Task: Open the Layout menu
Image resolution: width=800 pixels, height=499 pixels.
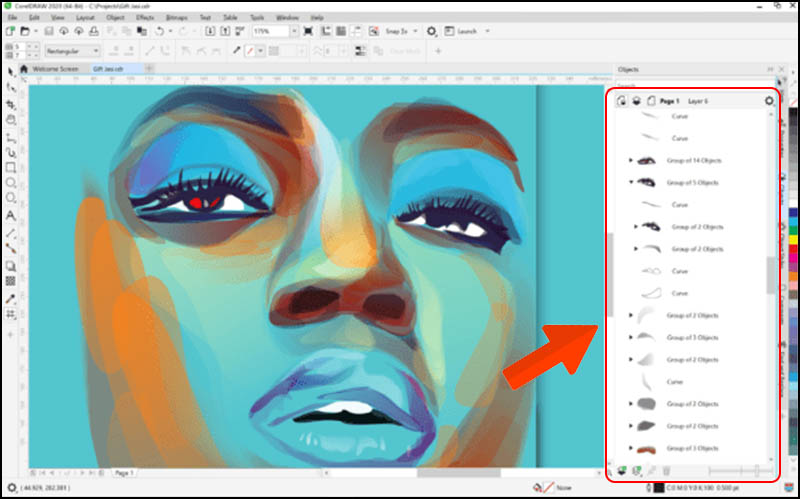Action: 85,17
